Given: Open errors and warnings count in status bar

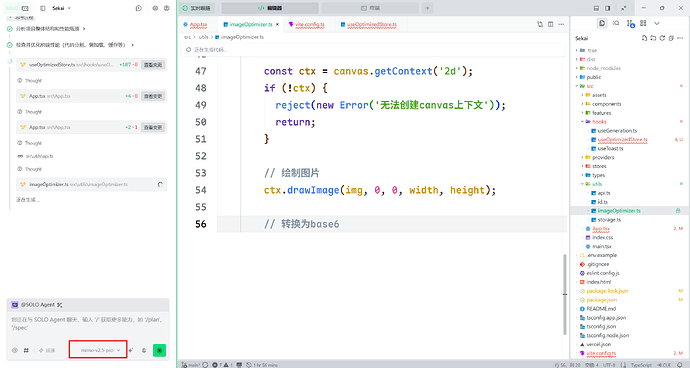Looking at the screenshot, I should 222,364.
